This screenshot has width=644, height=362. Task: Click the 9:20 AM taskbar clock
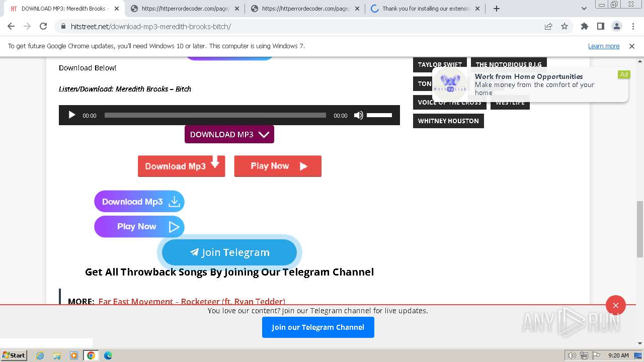tap(618, 355)
